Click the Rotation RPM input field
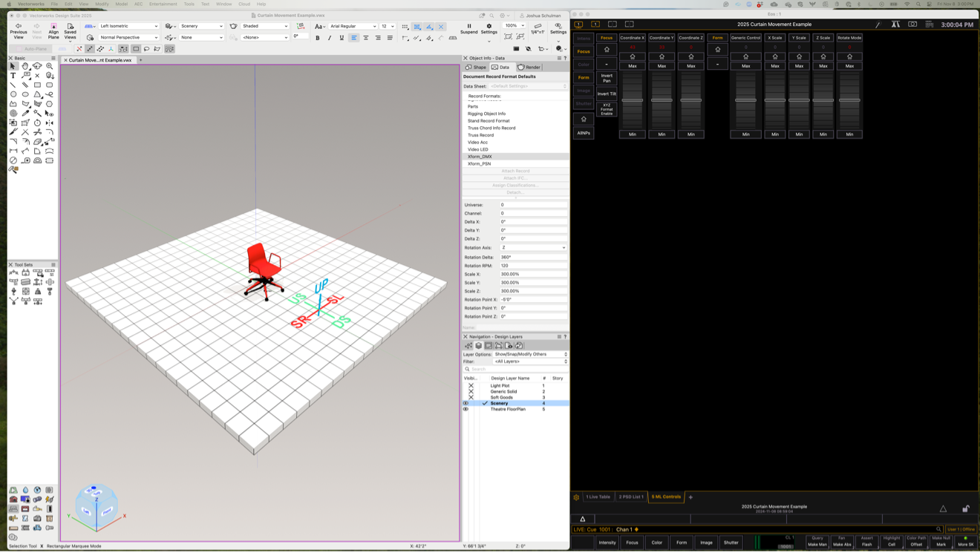Screen dimensions: 980x553 [x=532, y=266]
